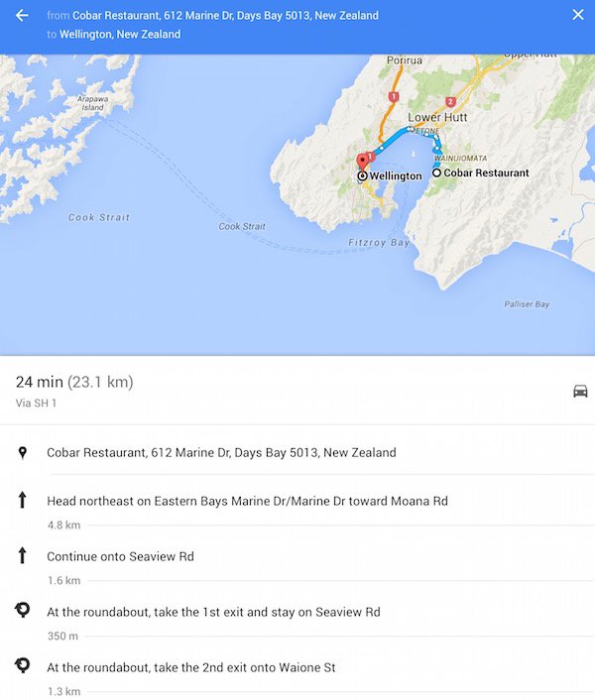
Task: Click the arrow icon beside Head northeast
Action: tap(23, 500)
